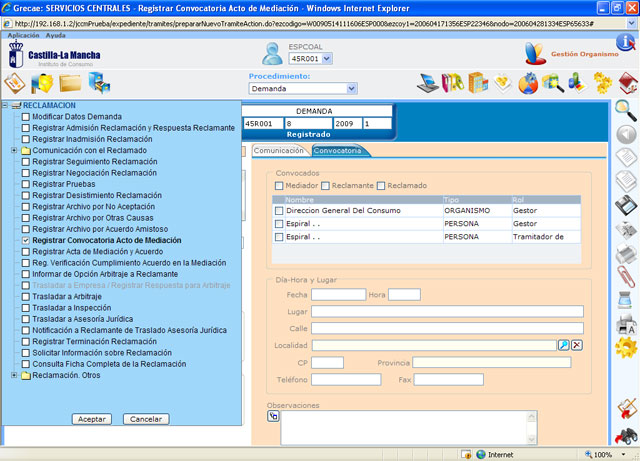Open the ESPCOAL 45R001 dropdown
This screenshot has height=461, width=640.
[309, 58]
